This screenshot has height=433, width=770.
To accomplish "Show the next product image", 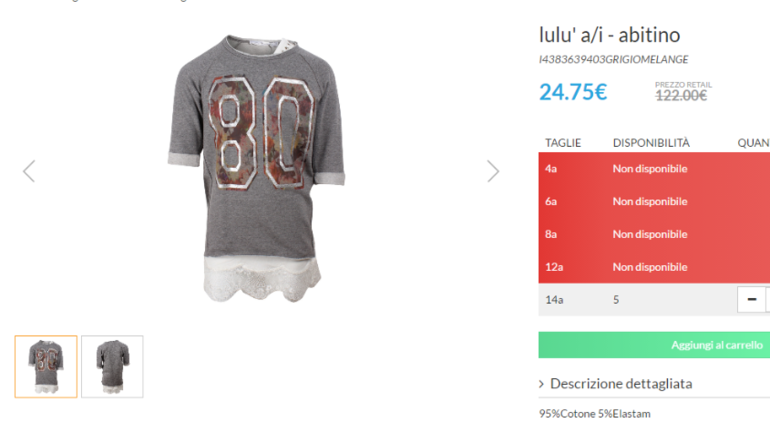I will point(492,171).
